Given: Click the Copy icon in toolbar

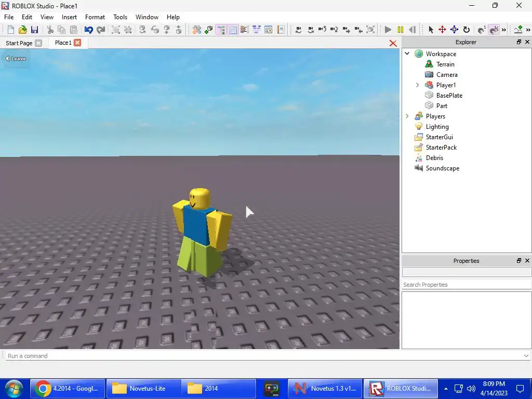Looking at the screenshot, I should click(62, 30).
